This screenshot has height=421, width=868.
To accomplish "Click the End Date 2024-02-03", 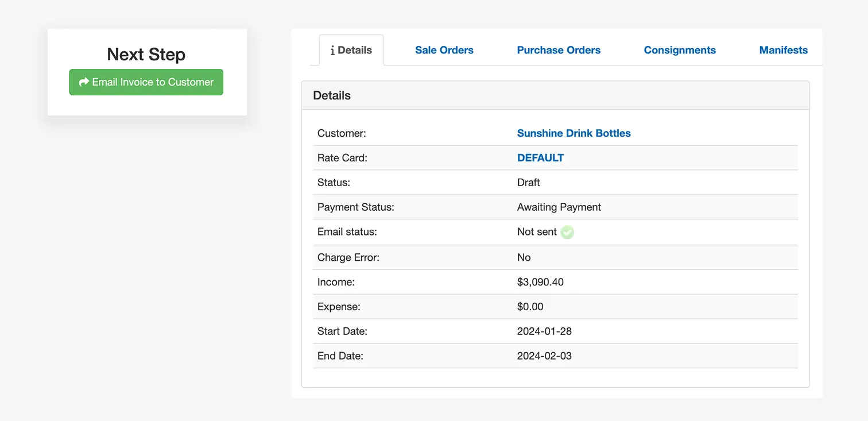I will [544, 356].
